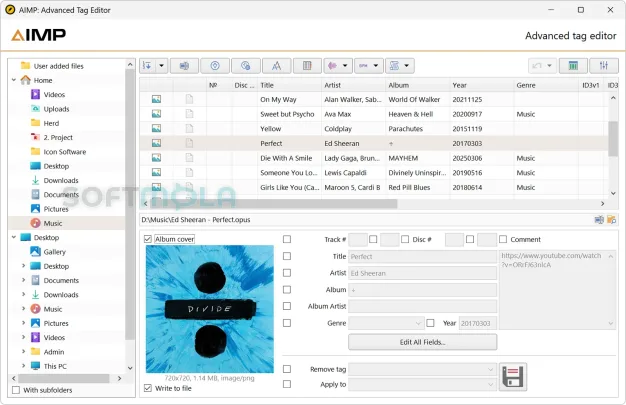Image resolution: width=626 pixels, height=405 pixels.
Task: Open the Remove tag dropdown
Action: point(422,369)
